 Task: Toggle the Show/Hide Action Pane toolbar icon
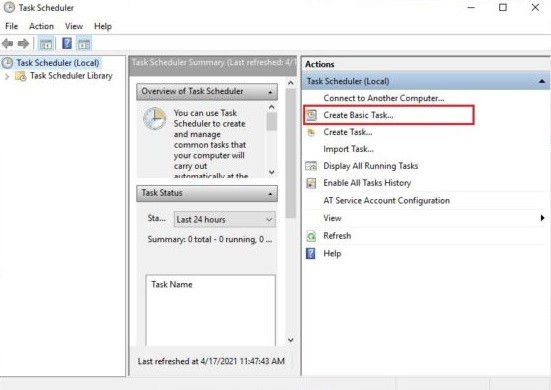click(x=84, y=44)
